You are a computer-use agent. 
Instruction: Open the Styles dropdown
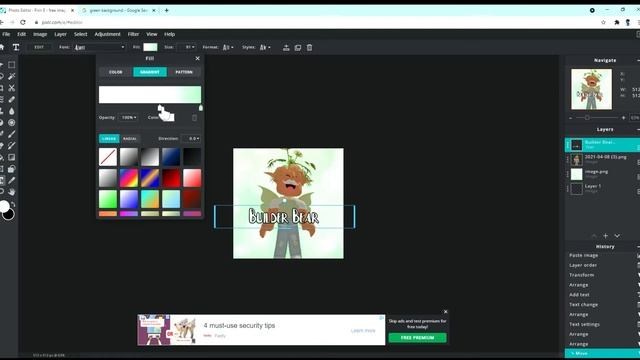[x=265, y=47]
